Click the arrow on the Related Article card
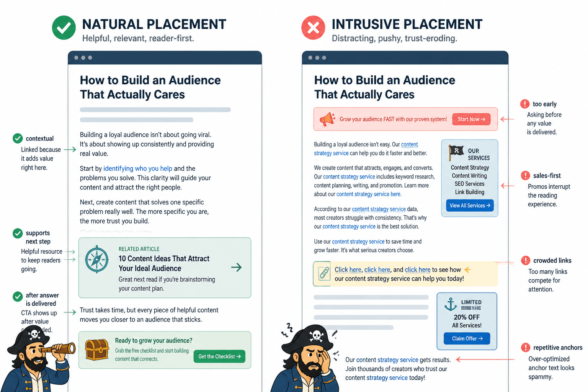Image resolution: width=588 pixels, height=392 pixels. [x=237, y=267]
